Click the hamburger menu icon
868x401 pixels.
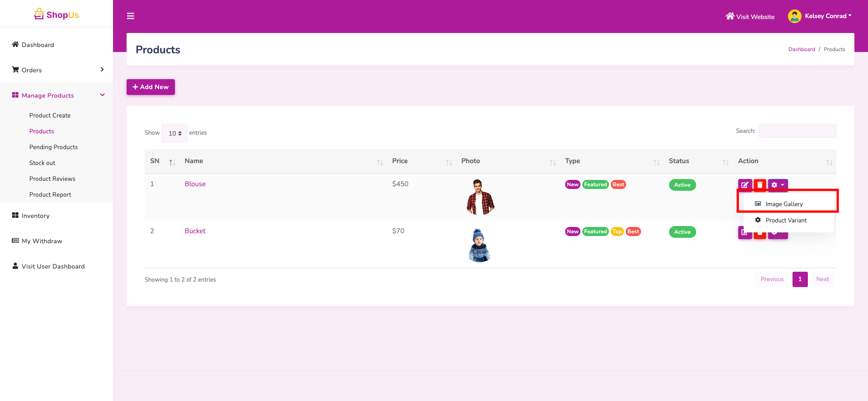pyautogui.click(x=131, y=16)
